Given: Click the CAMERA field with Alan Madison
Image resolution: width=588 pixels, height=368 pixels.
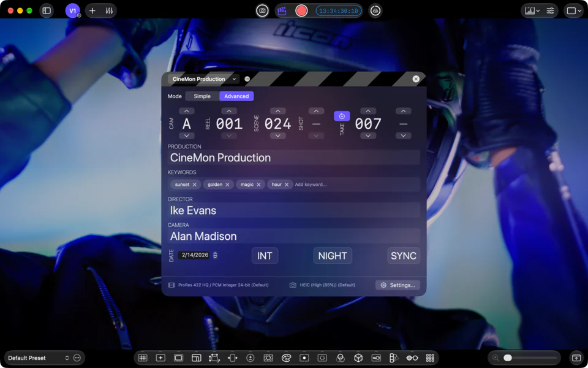Looking at the screenshot, I should (x=294, y=236).
